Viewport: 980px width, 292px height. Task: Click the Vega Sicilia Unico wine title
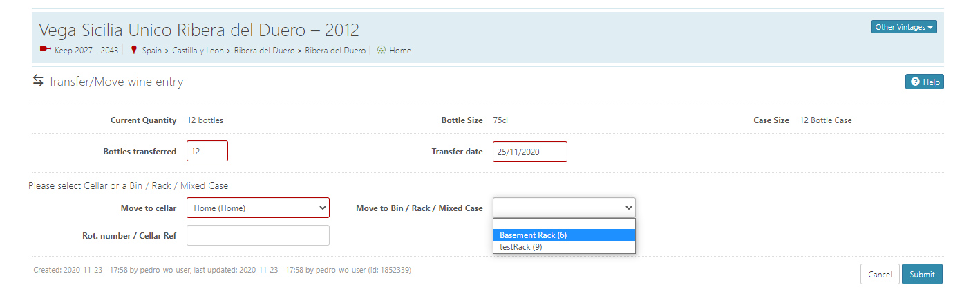(x=199, y=30)
